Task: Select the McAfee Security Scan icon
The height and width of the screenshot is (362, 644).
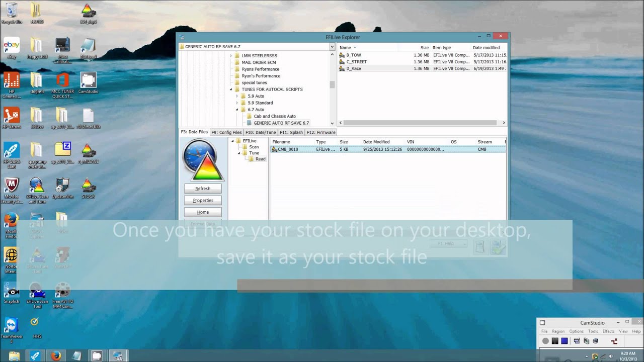Action: tap(11, 190)
